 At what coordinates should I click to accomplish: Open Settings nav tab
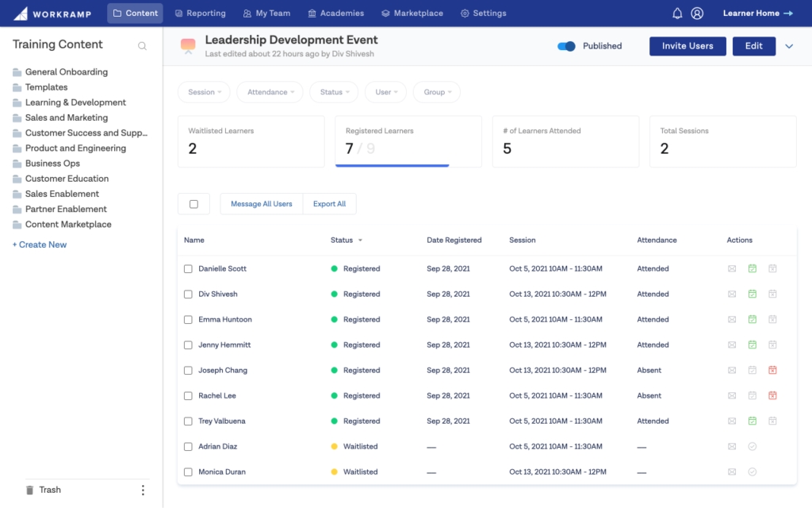[x=484, y=13]
